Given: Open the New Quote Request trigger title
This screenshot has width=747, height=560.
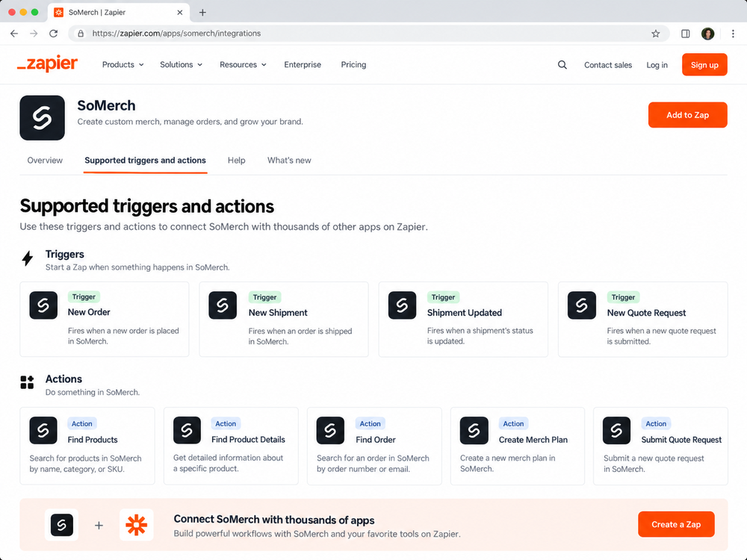Looking at the screenshot, I should point(646,313).
